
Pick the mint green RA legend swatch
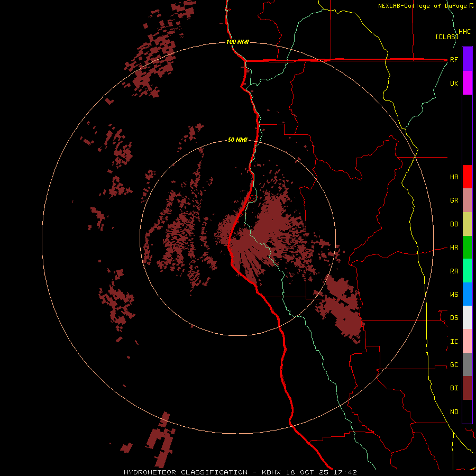(x=467, y=271)
